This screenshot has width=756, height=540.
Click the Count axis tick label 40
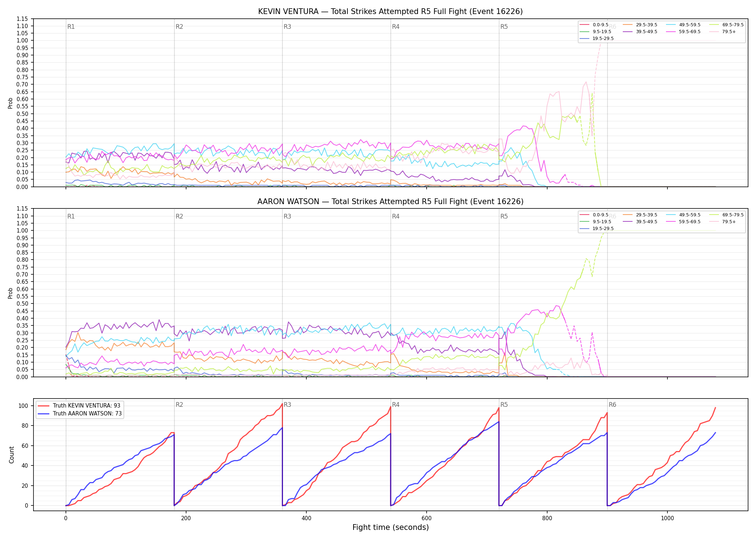25,465
